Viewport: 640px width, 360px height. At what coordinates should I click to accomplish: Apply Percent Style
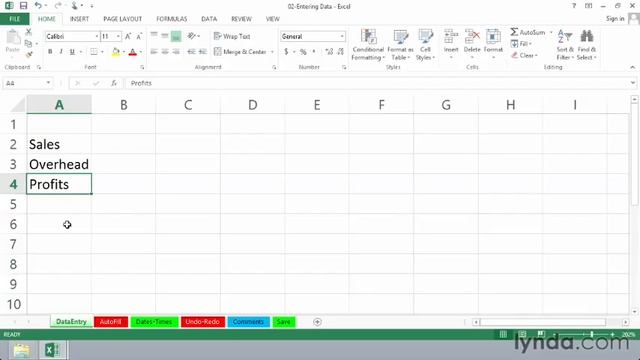pos(303,52)
